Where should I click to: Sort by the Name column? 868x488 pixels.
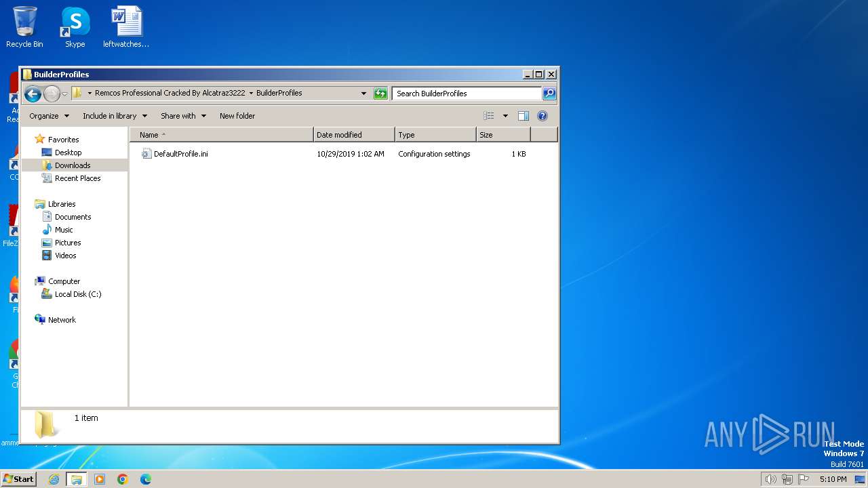coord(221,135)
